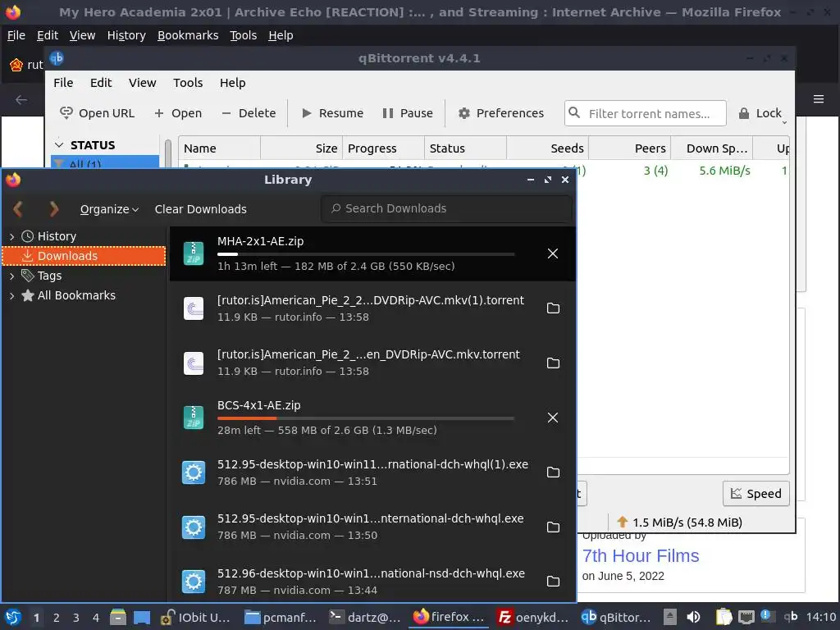The image size is (840, 630).
Task: Click the file manager launcher in taskbar
Action: [118, 617]
